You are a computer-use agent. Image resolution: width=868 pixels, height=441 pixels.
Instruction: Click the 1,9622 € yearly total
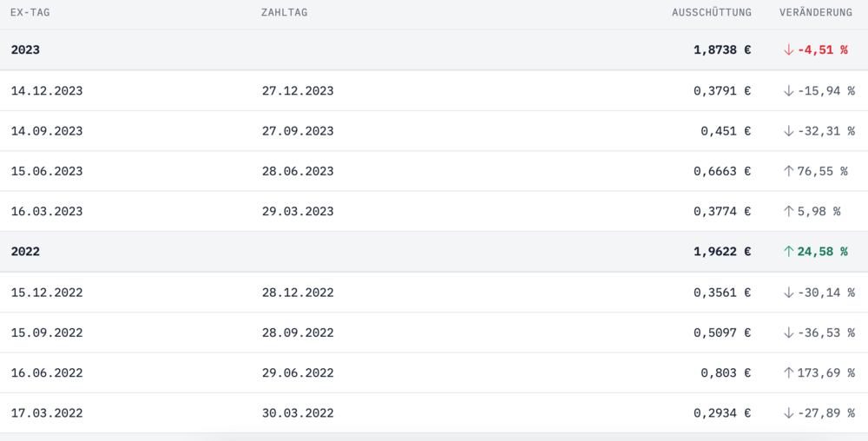(x=722, y=252)
